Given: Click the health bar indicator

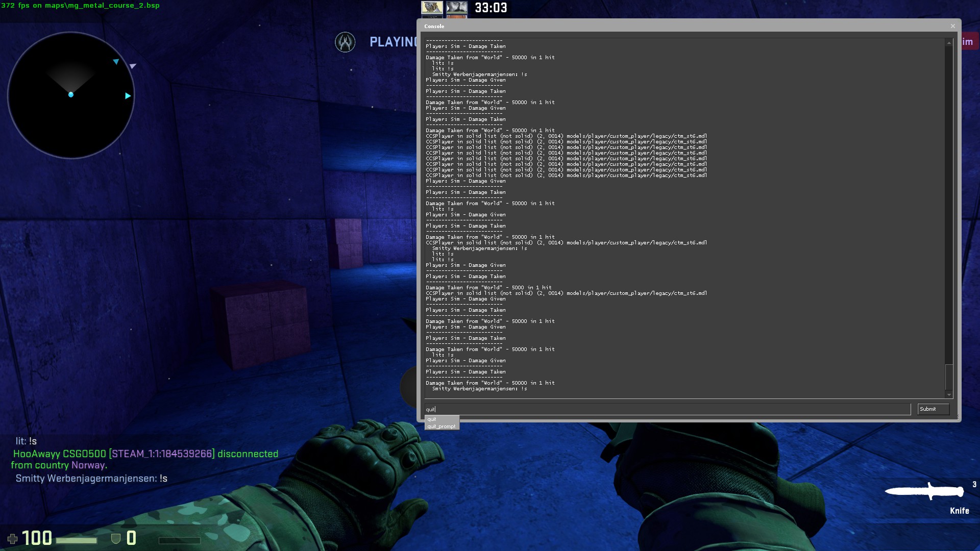Looking at the screenshot, I should click(x=77, y=540).
